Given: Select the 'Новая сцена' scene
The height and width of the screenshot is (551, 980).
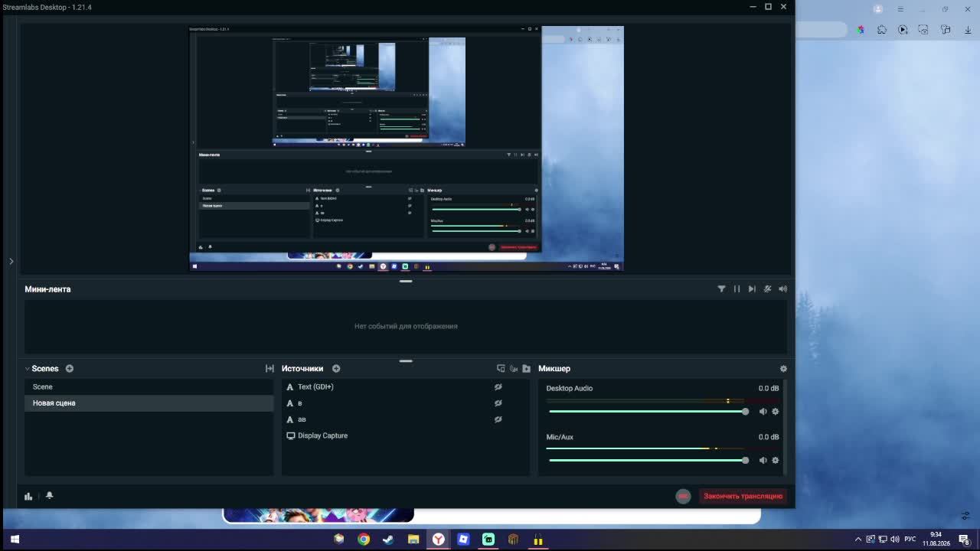Looking at the screenshot, I should click(x=149, y=403).
